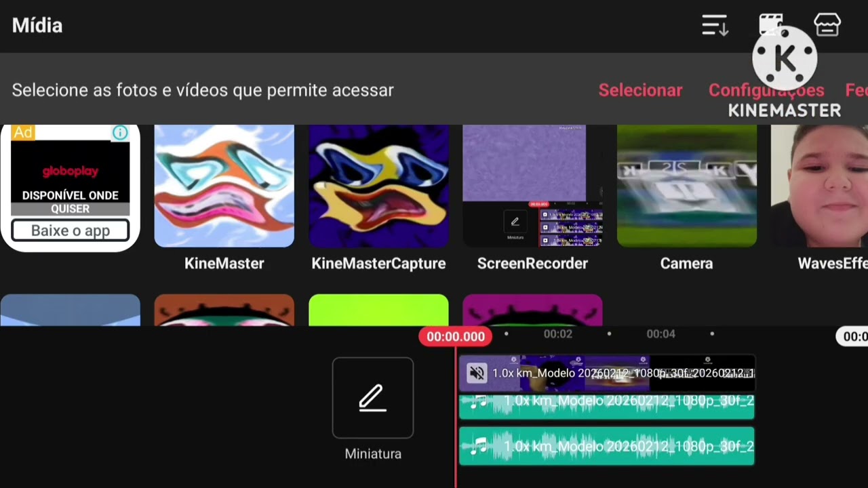Image resolution: width=868 pixels, height=488 pixels.
Task: Select the lime green media thumbnail
Action: [378, 310]
